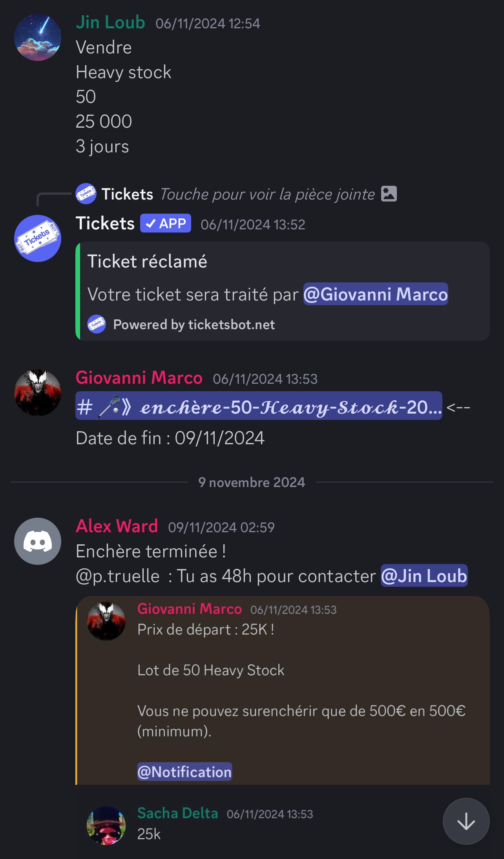Viewport: 504px width, 859px height.
Task: Tap small Tickets icon in reply preview
Action: tap(86, 194)
